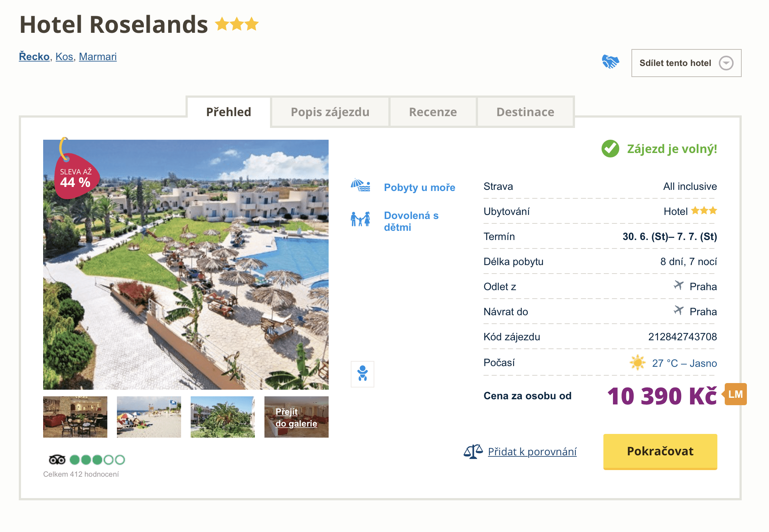
Task: Click the balance scales comparison icon
Action: click(x=473, y=451)
